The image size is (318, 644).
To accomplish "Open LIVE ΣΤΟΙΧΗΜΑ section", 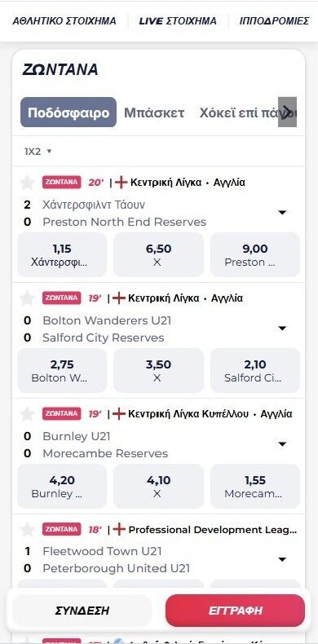I will [178, 21].
